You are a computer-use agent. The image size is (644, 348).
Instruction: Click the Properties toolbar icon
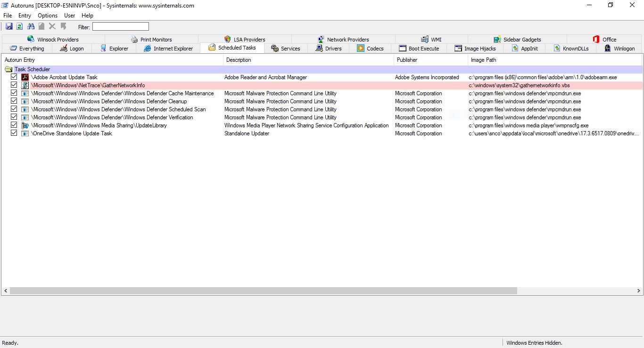tap(41, 26)
